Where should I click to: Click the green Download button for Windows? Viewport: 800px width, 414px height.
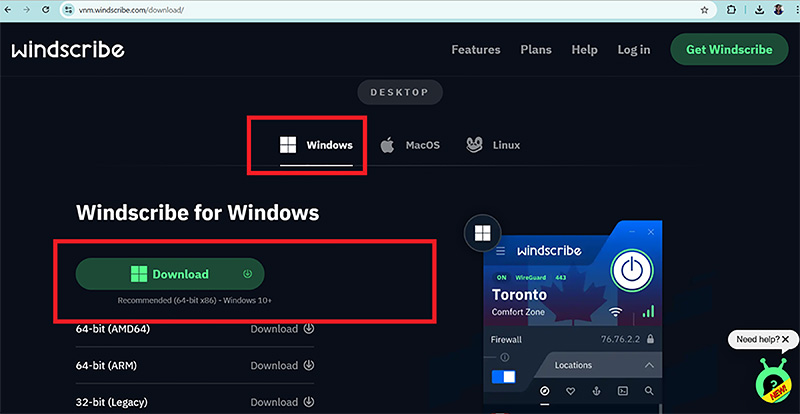[x=170, y=274]
